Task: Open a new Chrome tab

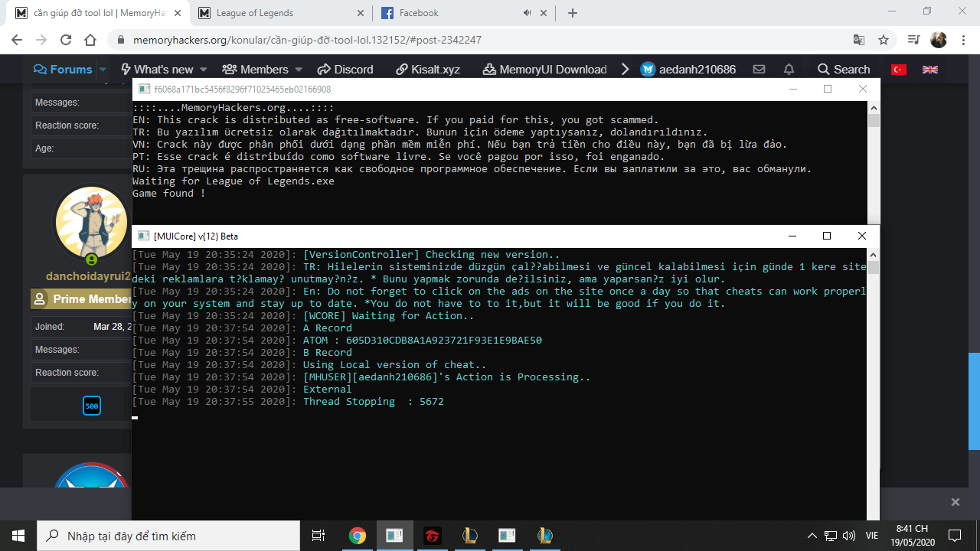Action: tap(573, 13)
